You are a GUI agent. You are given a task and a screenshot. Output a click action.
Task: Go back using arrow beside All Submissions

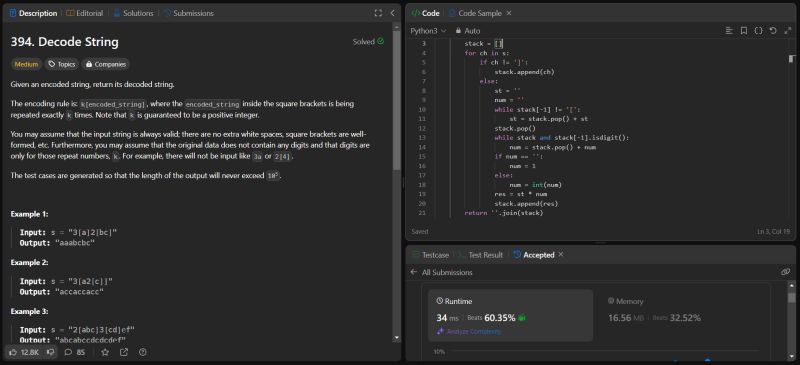(414, 272)
